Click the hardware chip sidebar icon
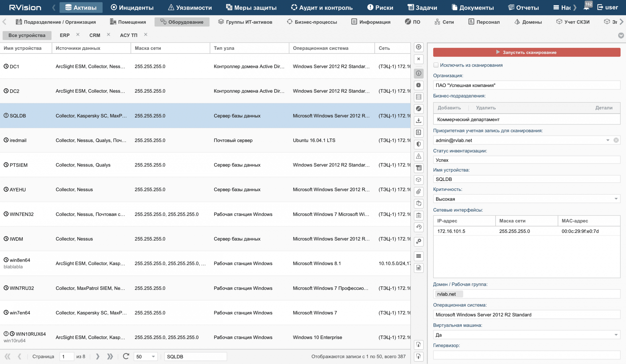This screenshot has height=364, width=626. (x=418, y=85)
